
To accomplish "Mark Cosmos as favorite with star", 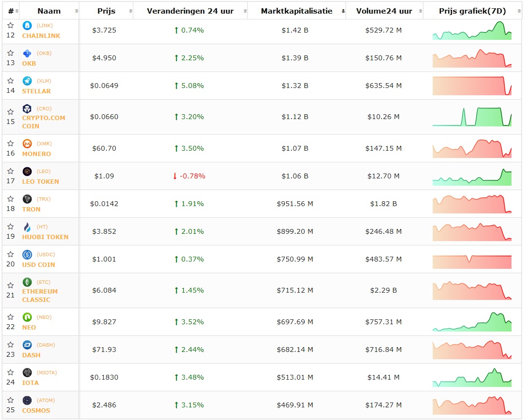I will coord(10,400).
